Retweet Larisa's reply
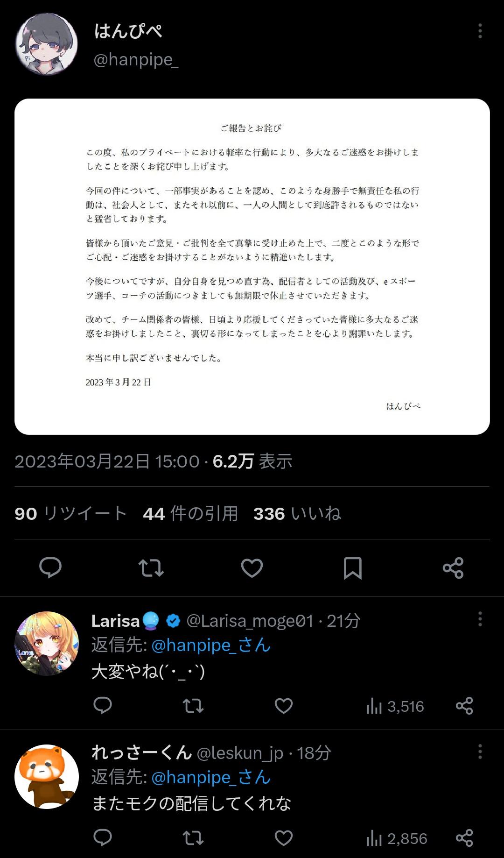Viewport: 504px width, 858px height. pyautogui.click(x=193, y=706)
